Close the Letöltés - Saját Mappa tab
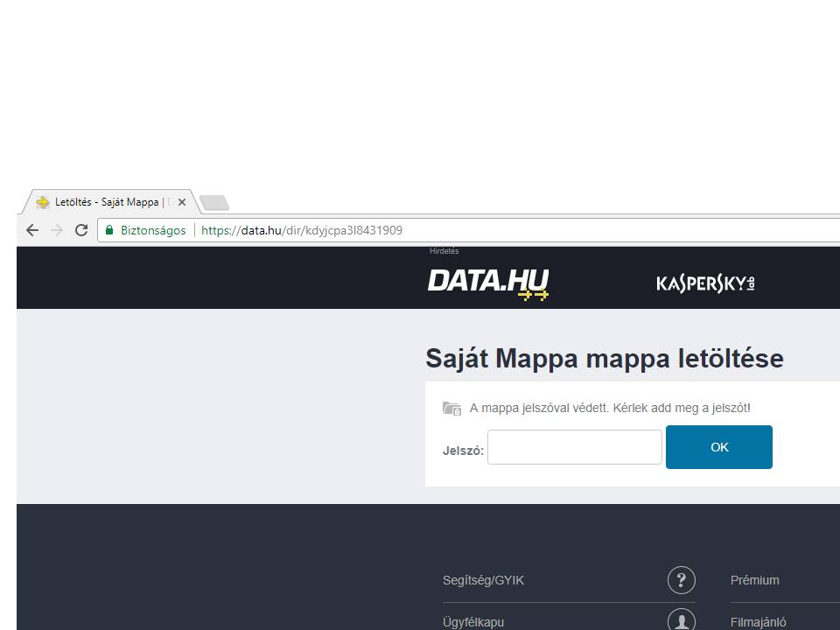840x630 pixels. coord(182,202)
